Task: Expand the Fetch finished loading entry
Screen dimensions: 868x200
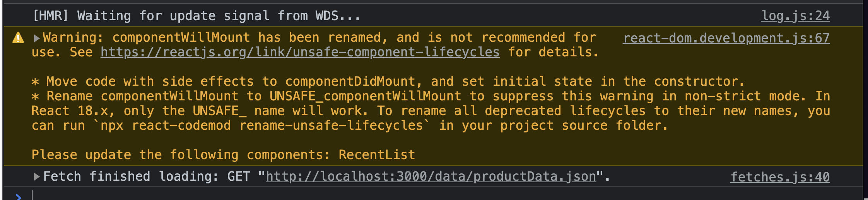Action: (x=37, y=177)
